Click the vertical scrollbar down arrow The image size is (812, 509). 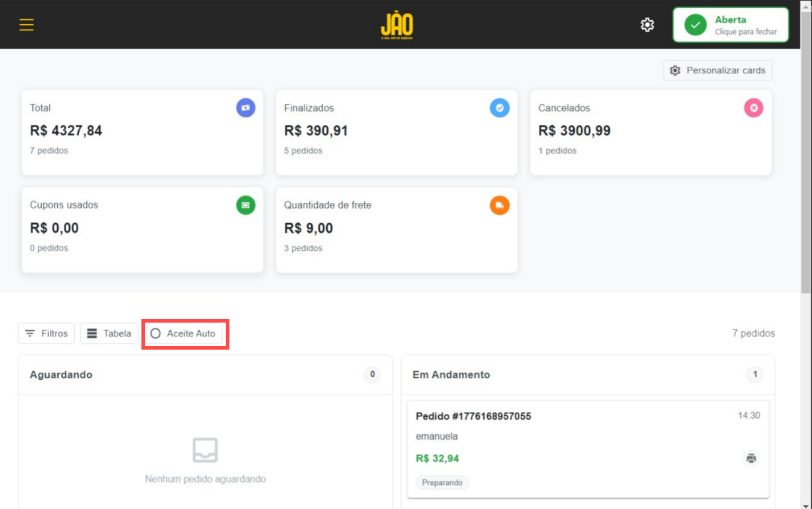[x=807, y=504]
